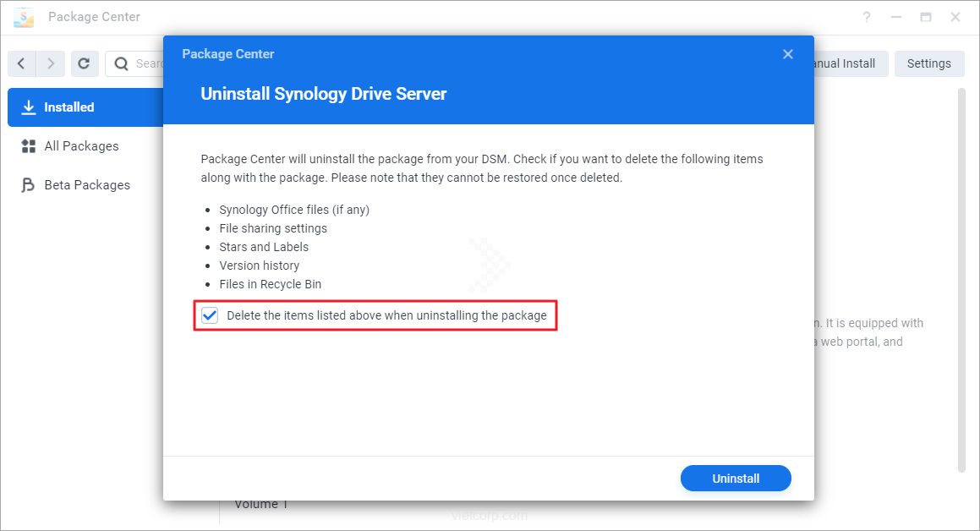The image size is (980, 531).
Task: Maximize the Package Center window
Action: coord(926,17)
